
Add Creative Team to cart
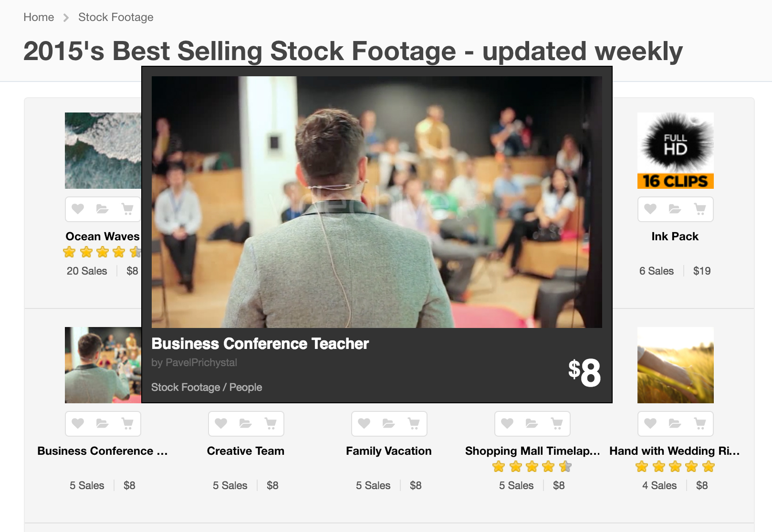click(271, 423)
